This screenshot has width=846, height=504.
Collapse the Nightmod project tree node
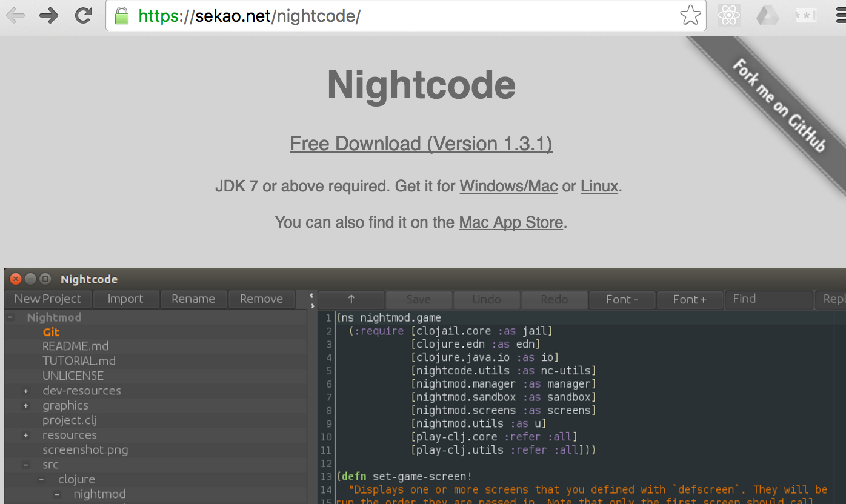click(x=10, y=317)
